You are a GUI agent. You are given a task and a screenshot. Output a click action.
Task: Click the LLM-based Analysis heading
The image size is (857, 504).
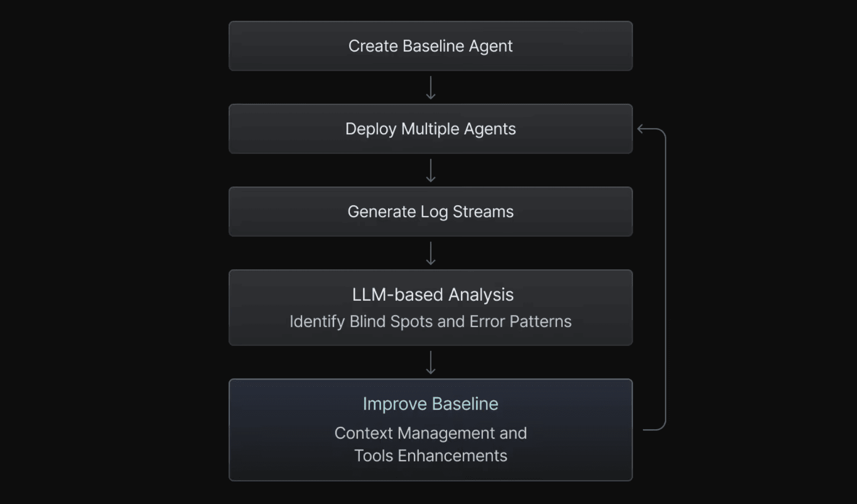point(433,295)
